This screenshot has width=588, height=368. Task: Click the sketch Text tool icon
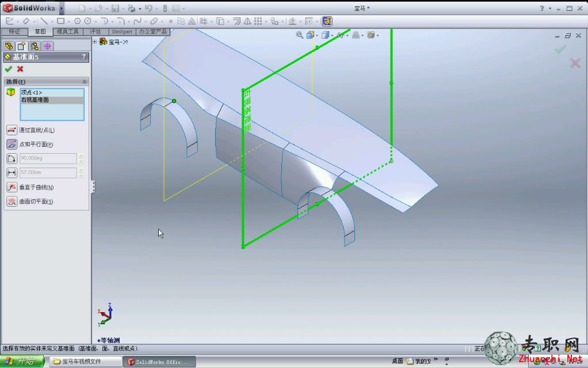coord(192,21)
